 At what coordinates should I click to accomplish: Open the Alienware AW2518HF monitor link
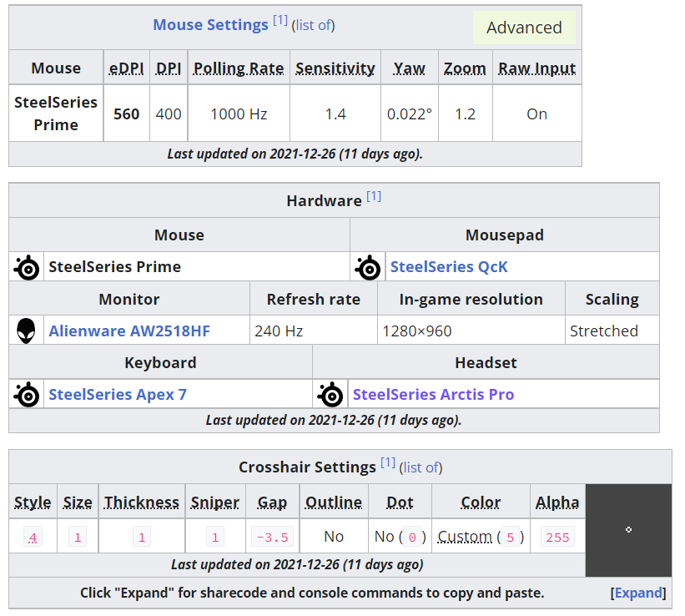click(x=129, y=331)
